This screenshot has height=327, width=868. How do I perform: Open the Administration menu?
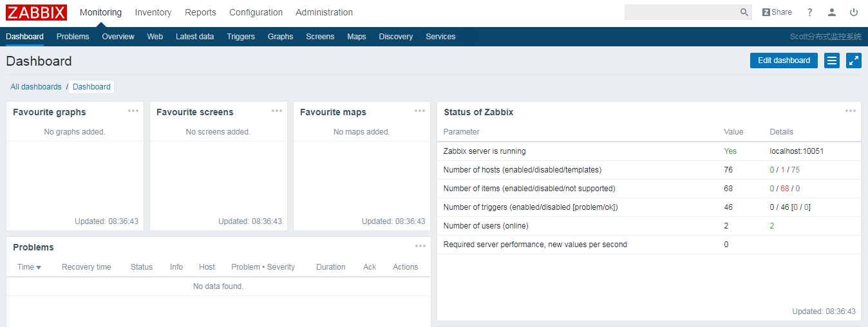[324, 12]
